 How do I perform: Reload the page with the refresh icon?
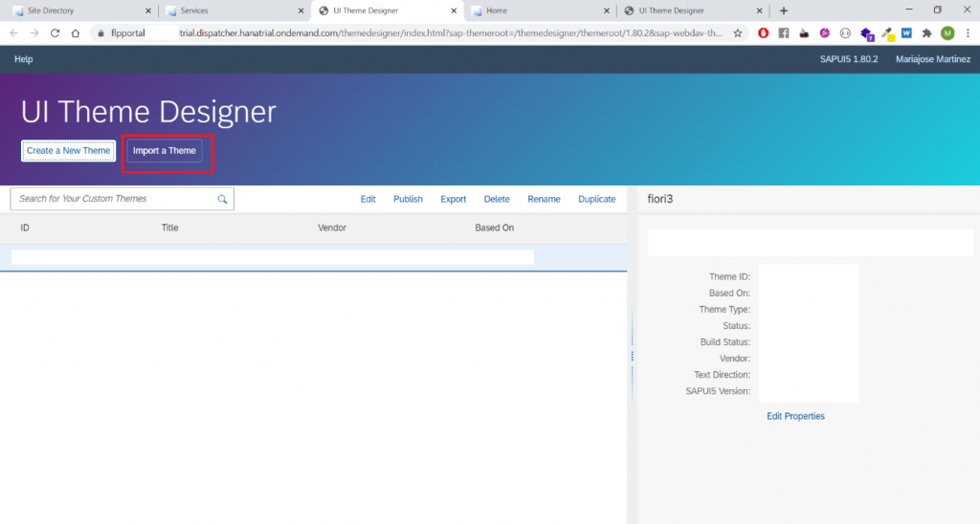pos(55,33)
